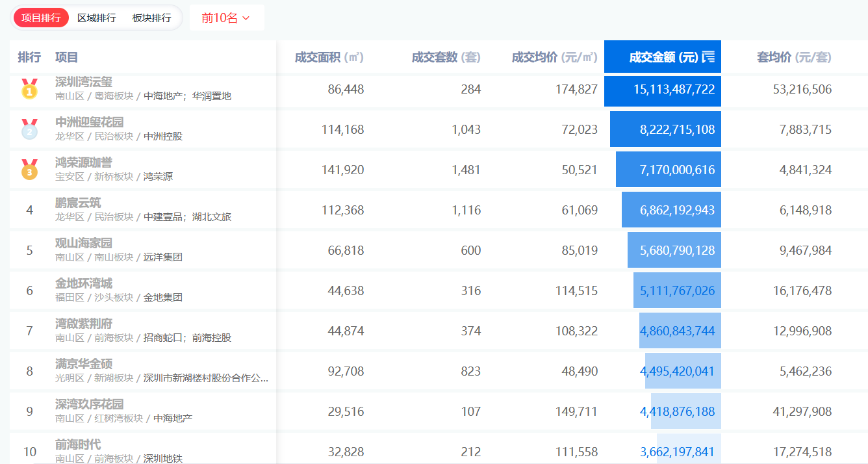Sort by 成交面积 column header
868x464 pixels.
pyautogui.click(x=329, y=57)
